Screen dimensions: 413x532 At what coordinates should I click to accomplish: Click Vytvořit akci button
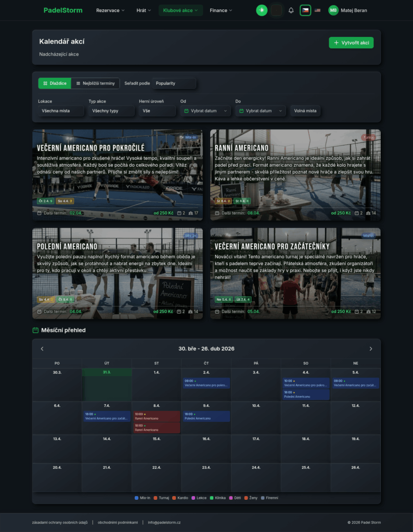351,43
